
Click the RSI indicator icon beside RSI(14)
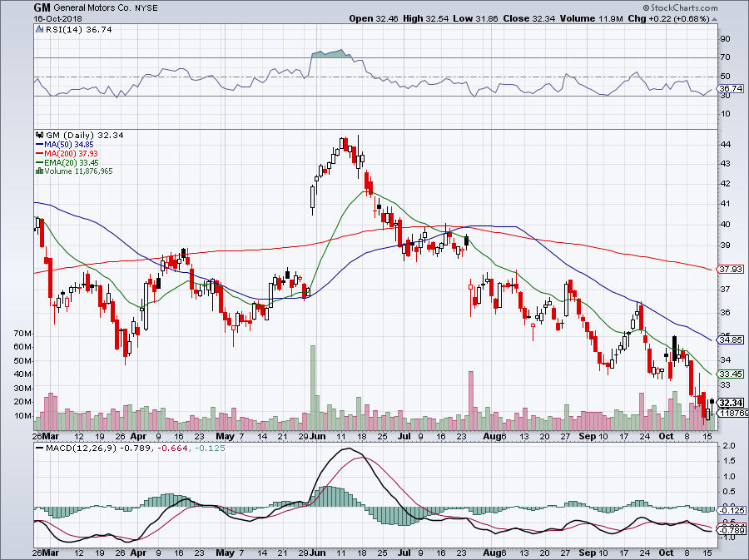40,30
